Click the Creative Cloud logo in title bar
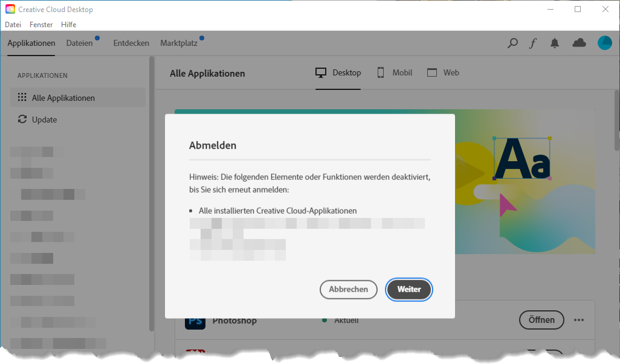The image size is (620, 364). 10,10
